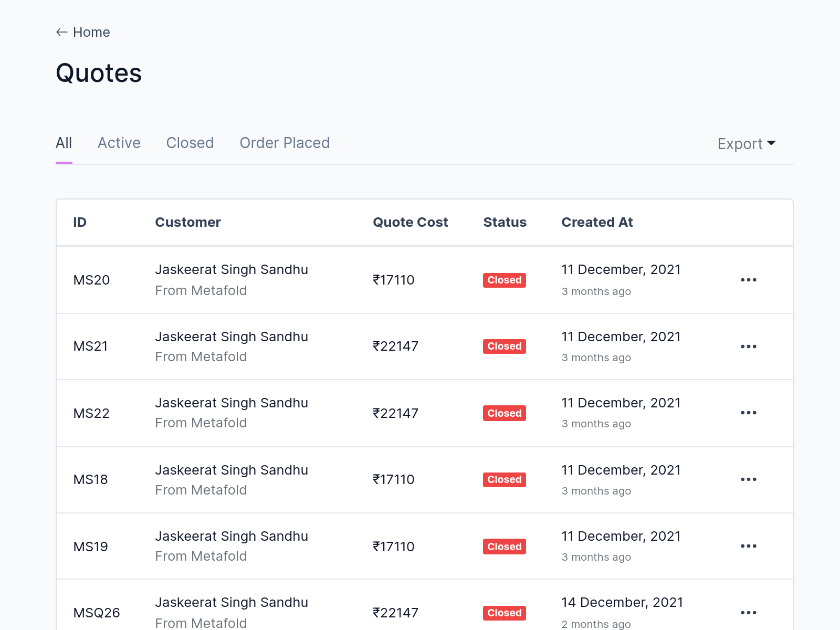Viewport: 840px width, 630px height.
Task: Click '3 months ago' in MS19 row
Action: [x=596, y=557]
